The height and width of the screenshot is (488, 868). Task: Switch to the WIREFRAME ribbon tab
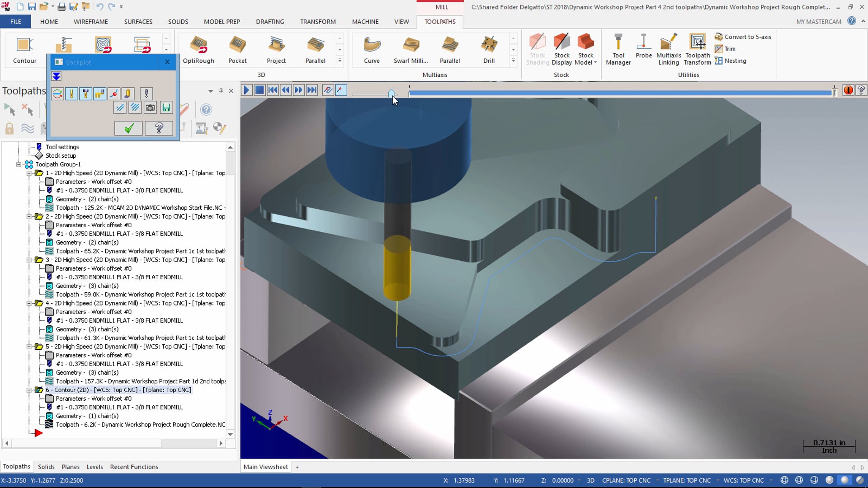91,22
